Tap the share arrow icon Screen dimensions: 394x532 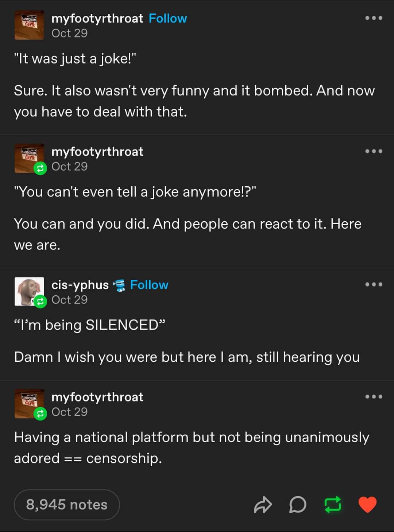[x=263, y=505]
